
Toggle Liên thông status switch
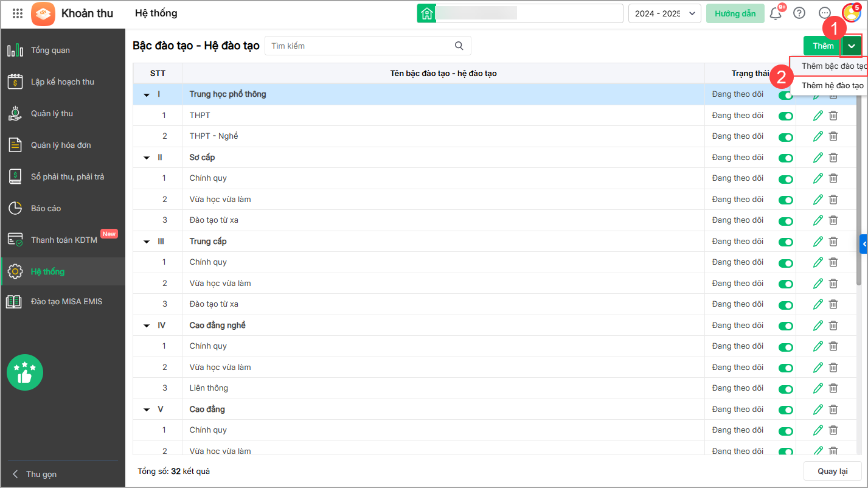point(786,388)
